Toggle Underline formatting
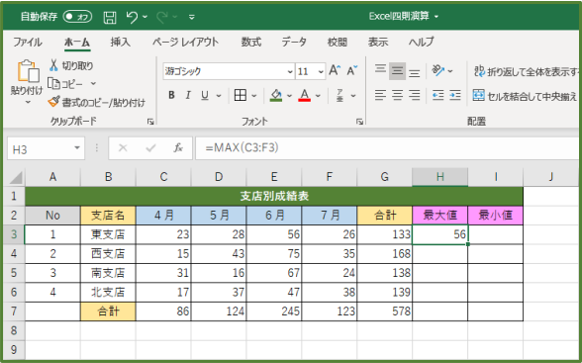The height and width of the screenshot is (363, 582). click(205, 95)
